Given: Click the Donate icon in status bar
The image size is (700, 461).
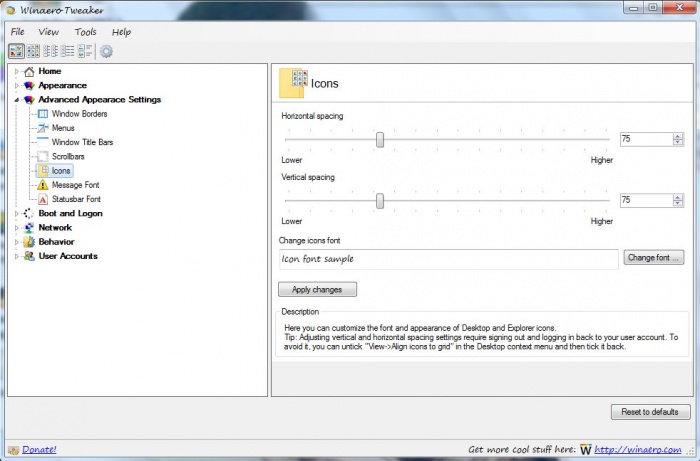Looking at the screenshot, I should tap(13, 449).
